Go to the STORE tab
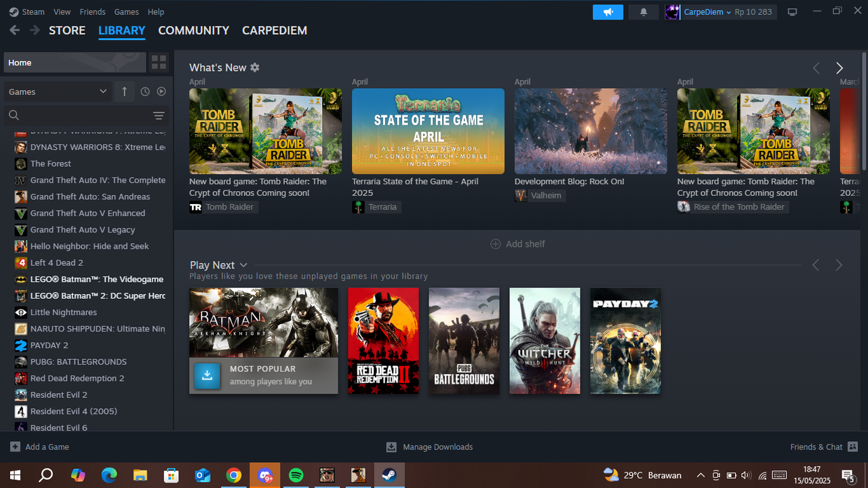Image resolution: width=868 pixels, height=488 pixels. click(67, 30)
